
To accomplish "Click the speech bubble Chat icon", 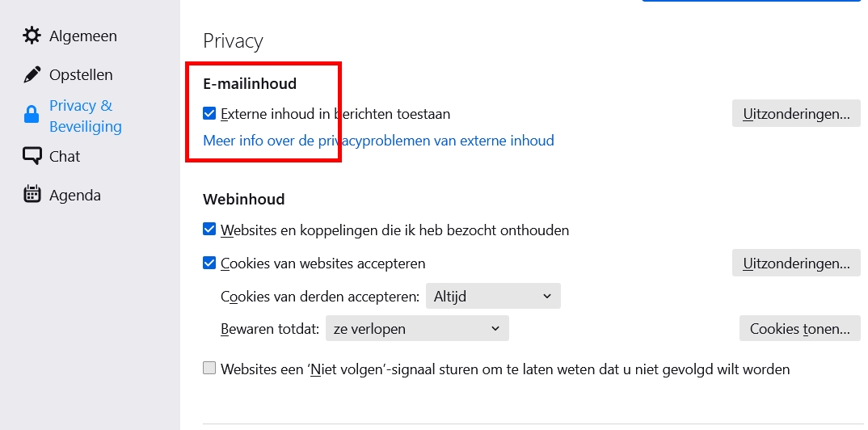I will (x=32, y=156).
